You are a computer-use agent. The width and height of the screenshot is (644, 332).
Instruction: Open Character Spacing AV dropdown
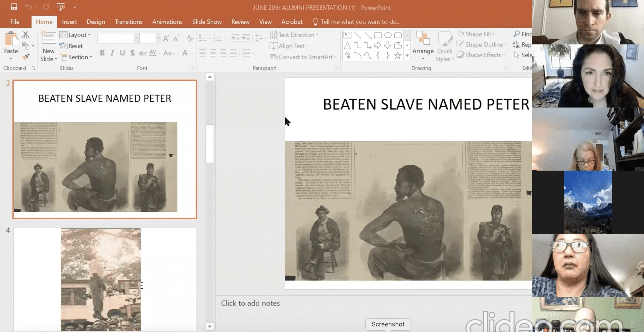pos(155,53)
